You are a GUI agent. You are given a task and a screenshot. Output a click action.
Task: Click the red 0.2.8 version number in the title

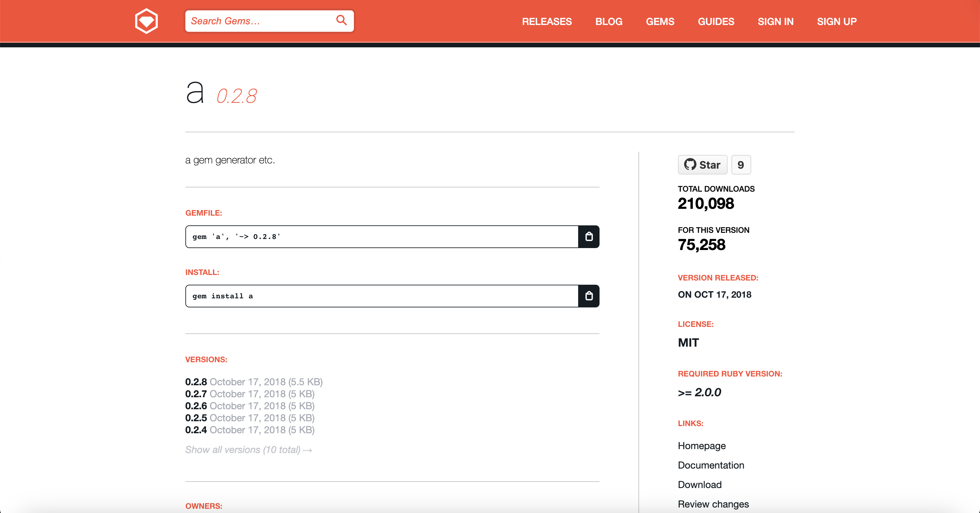point(237,96)
